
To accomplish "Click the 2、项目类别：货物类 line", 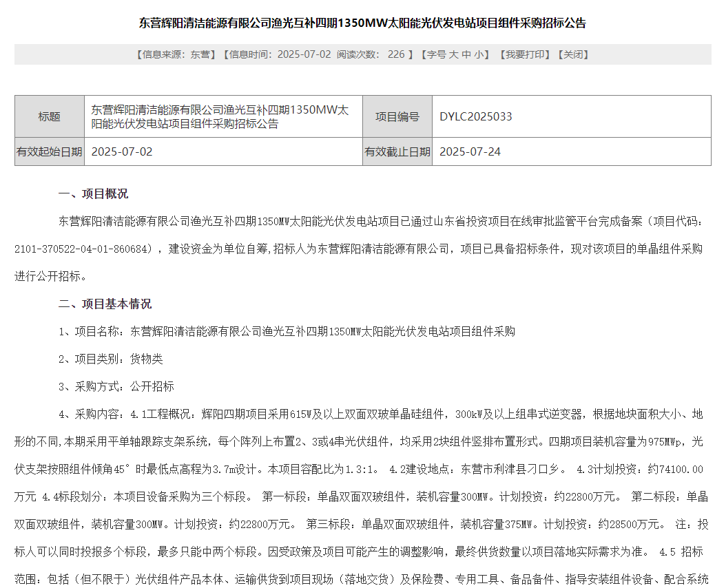I will click(x=111, y=359).
